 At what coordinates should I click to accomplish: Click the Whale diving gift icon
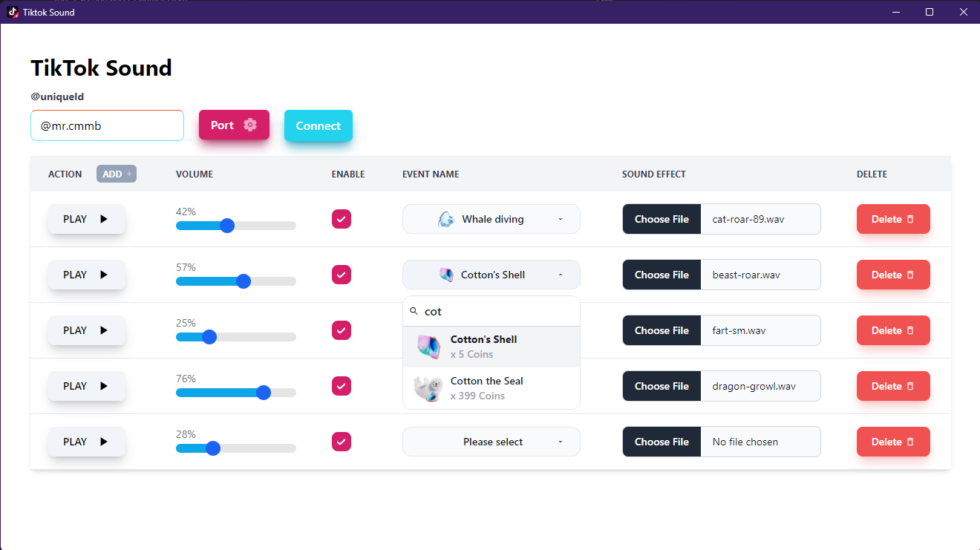click(445, 219)
